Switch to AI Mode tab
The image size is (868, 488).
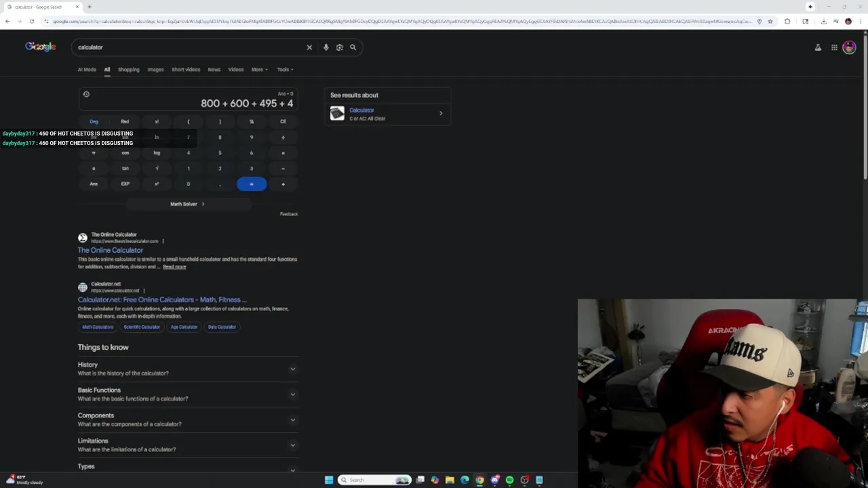(87, 69)
